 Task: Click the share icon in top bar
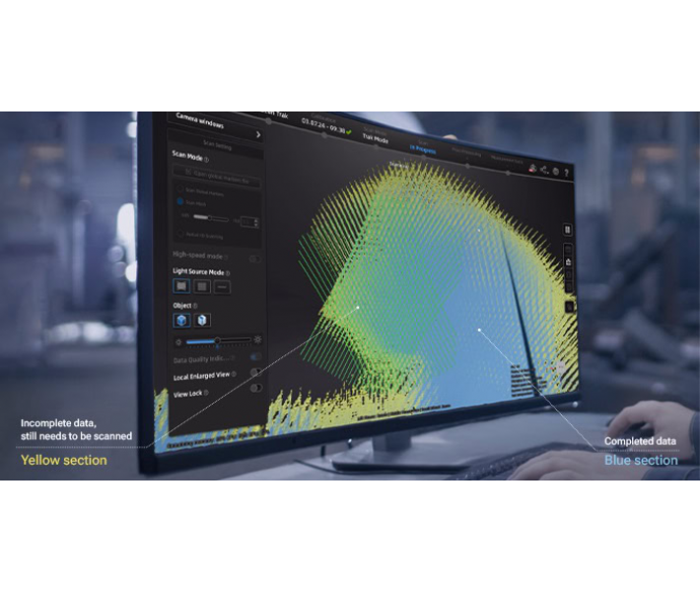[x=544, y=170]
